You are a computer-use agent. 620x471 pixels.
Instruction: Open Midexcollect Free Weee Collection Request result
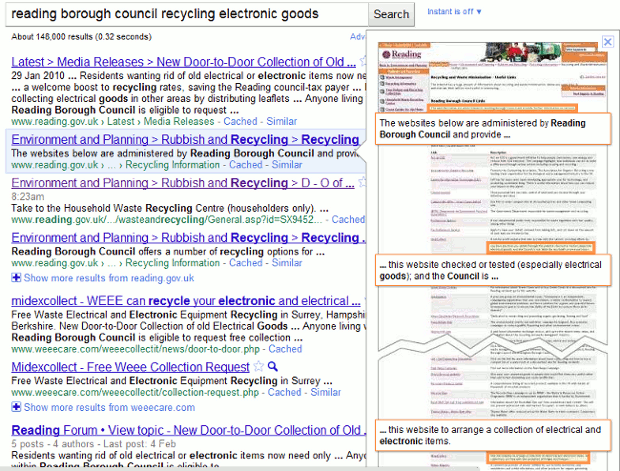point(130,367)
